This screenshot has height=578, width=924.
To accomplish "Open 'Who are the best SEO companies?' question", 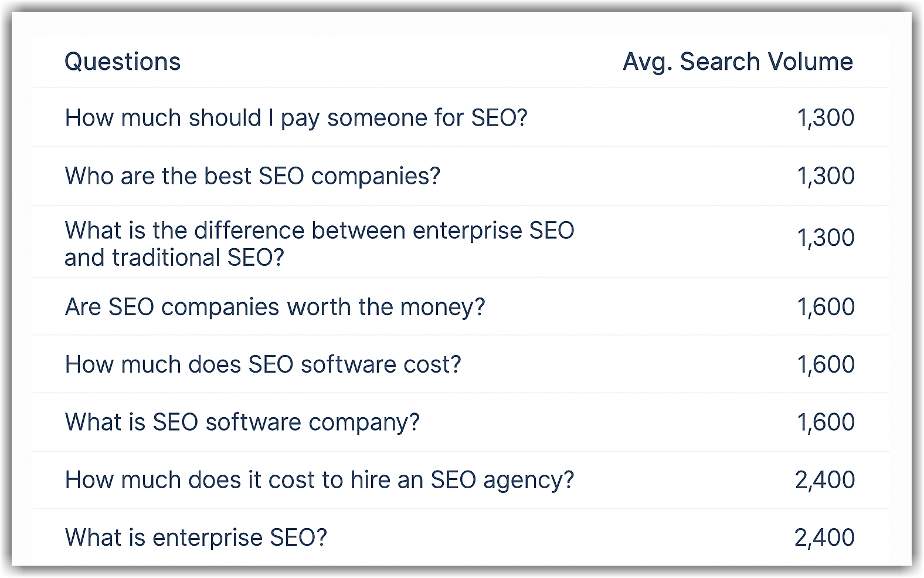I will pyautogui.click(x=253, y=176).
